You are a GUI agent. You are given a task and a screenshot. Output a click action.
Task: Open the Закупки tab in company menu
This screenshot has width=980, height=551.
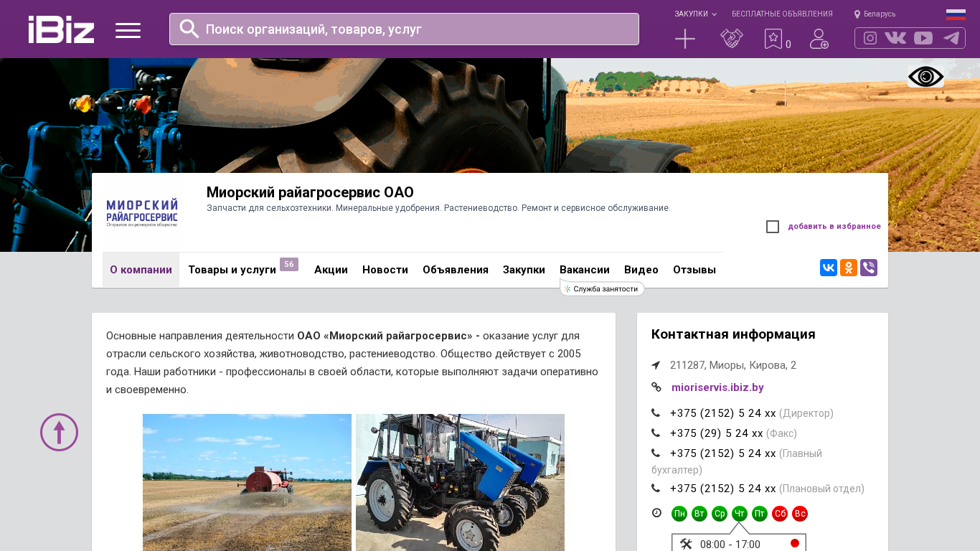pos(524,270)
